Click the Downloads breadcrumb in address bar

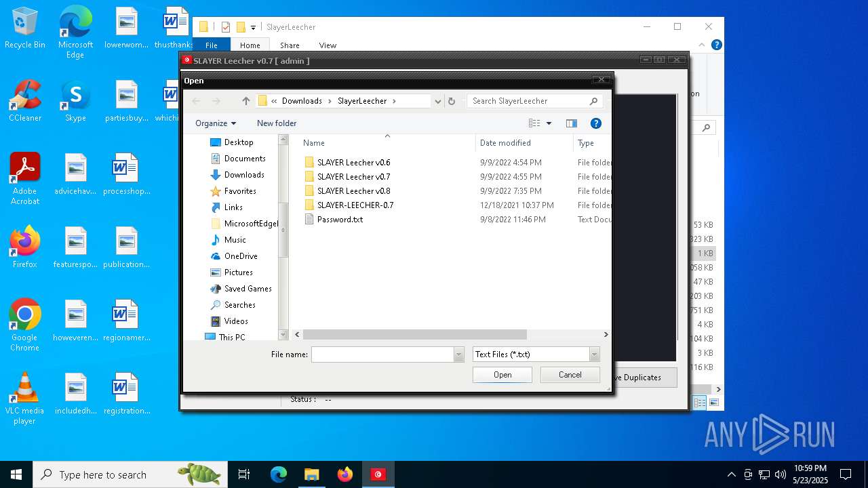(302, 101)
